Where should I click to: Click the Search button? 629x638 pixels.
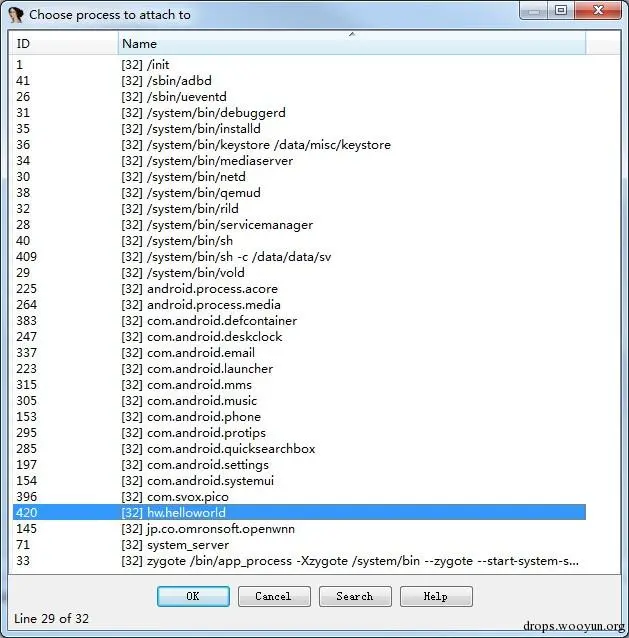coord(355,596)
